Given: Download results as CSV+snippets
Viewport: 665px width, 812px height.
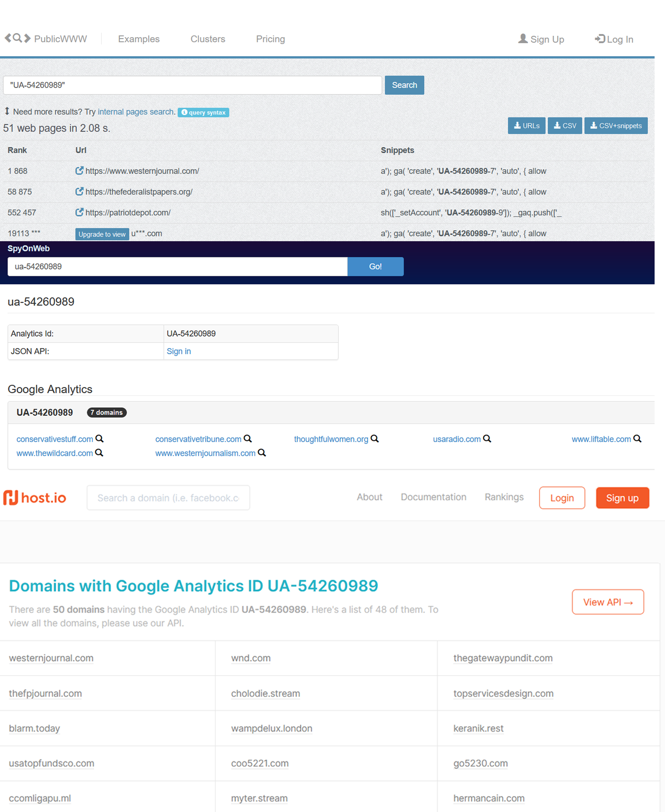Looking at the screenshot, I should click(615, 125).
